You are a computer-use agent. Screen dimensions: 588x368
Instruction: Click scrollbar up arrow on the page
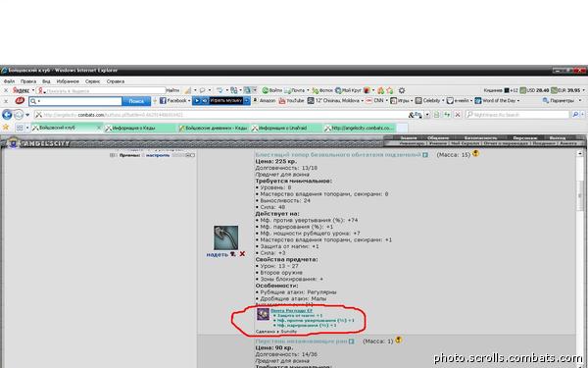click(581, 153)
